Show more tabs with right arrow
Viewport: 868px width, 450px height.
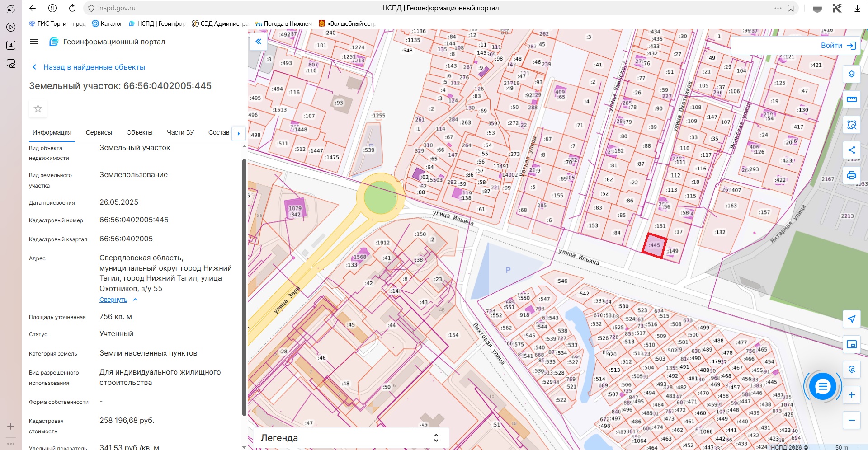(x=239, y=133)
